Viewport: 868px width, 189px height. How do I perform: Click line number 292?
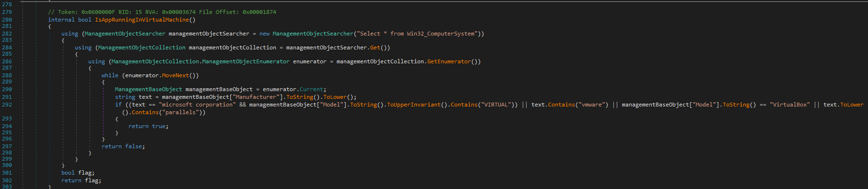coord(7,105)
